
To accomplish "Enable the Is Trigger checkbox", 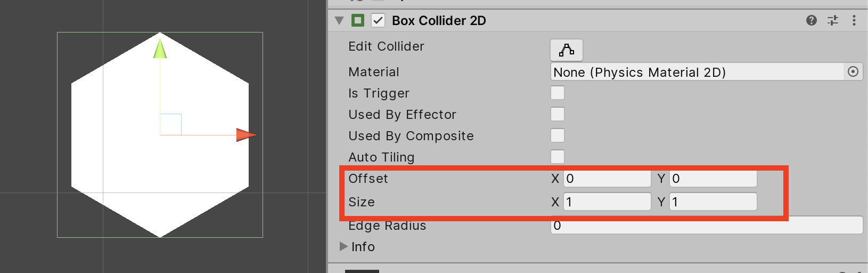I will tap(558, 93).
